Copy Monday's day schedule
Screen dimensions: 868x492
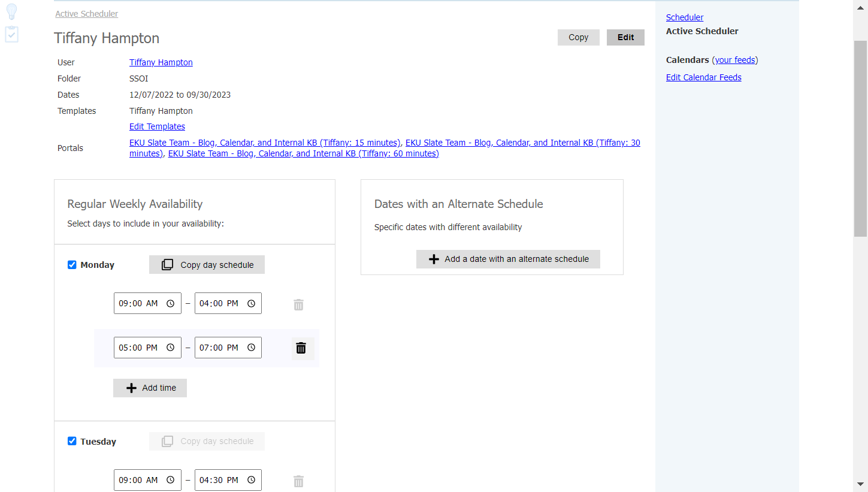point(207,265)
